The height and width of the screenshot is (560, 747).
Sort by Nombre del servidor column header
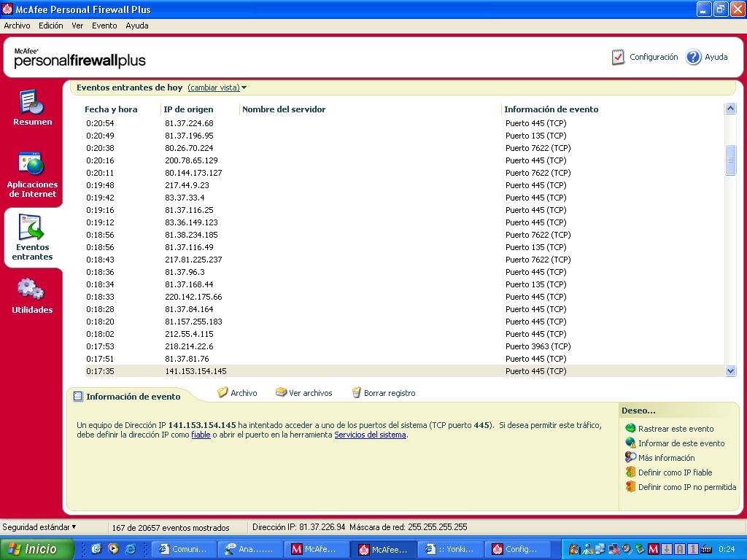[x=284, y=109]
